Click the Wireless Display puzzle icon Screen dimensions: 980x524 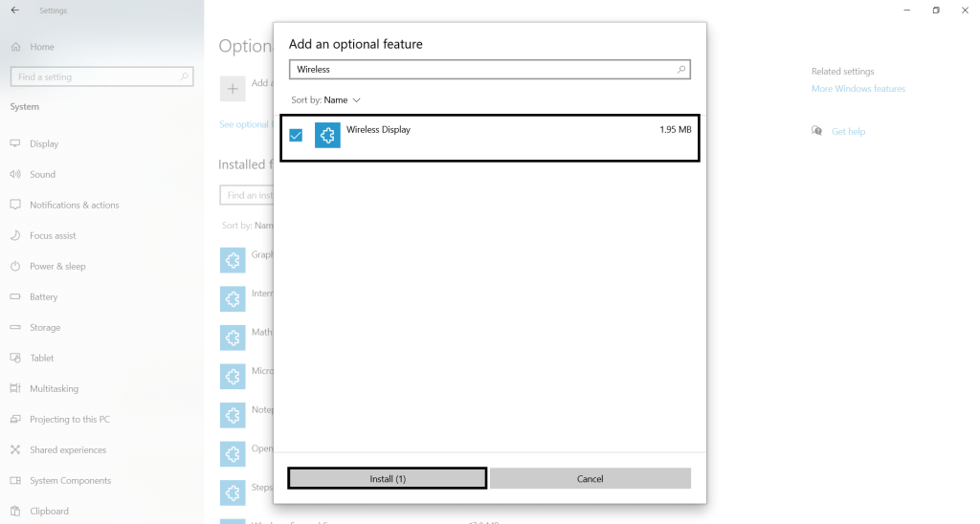click(327, 136)
